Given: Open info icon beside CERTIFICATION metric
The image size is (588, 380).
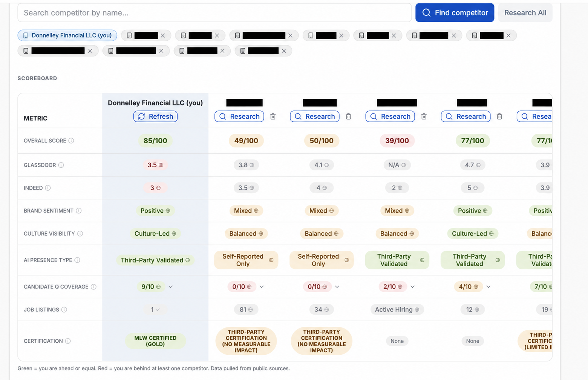Looking at the screenshot, I should [68, 341].
